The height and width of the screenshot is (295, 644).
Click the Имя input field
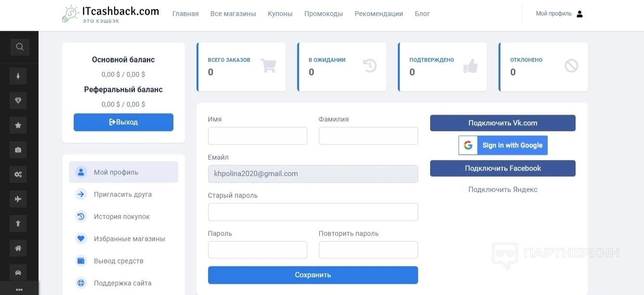(257, 136)
